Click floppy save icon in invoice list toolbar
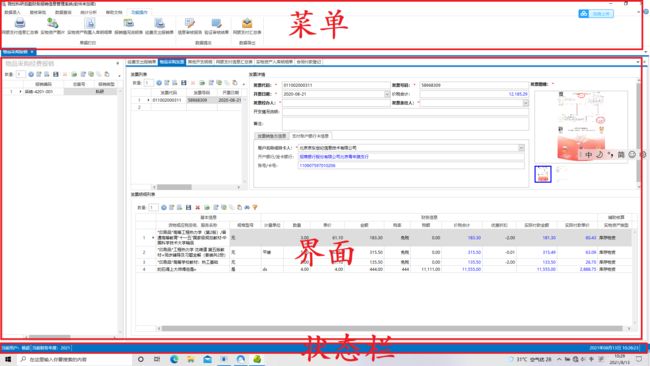650x366 pixels. click(x=184, y=83)
